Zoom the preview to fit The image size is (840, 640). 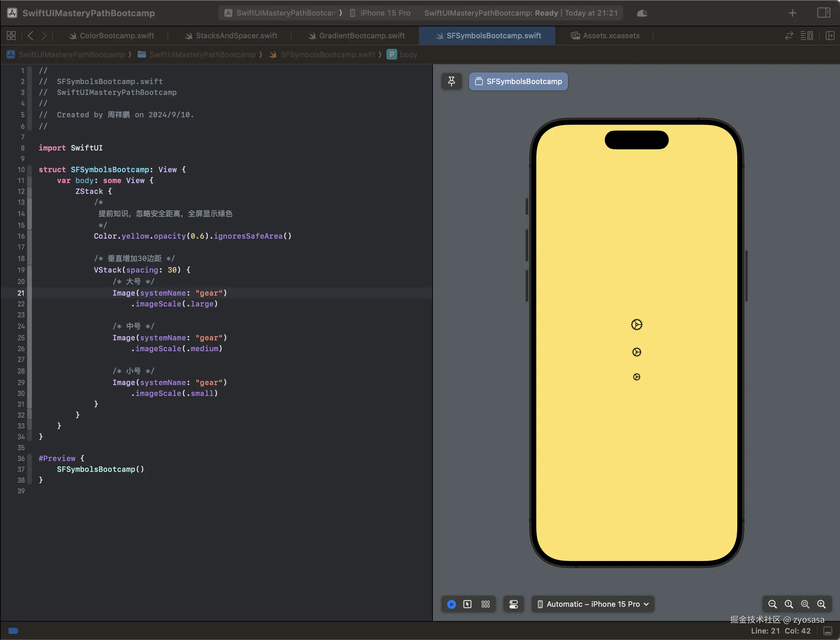(805, 604)
